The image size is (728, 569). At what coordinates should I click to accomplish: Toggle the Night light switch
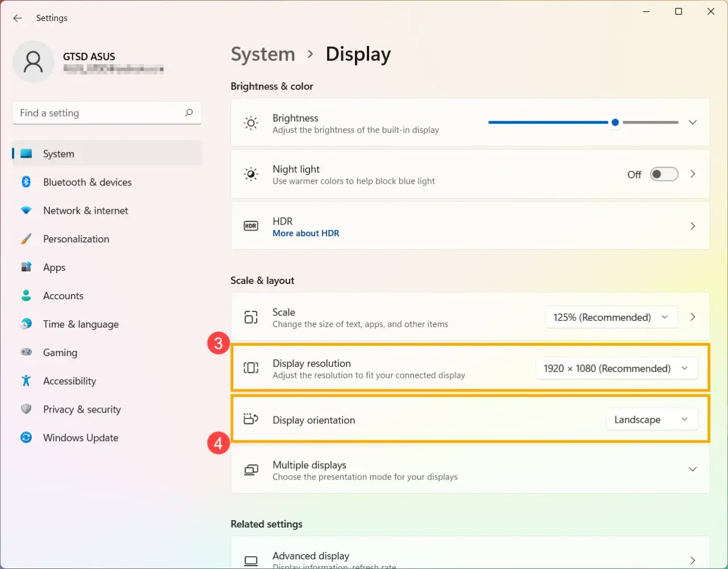tap(664, 174)
